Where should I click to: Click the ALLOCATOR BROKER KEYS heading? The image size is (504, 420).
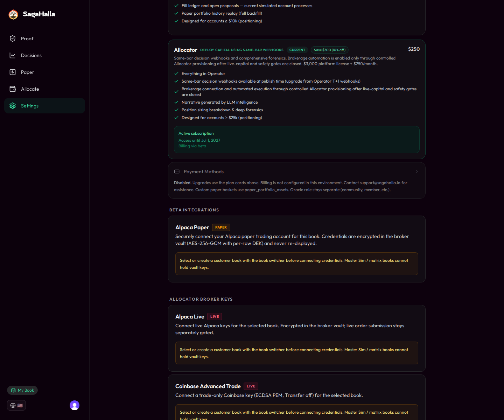201,299
